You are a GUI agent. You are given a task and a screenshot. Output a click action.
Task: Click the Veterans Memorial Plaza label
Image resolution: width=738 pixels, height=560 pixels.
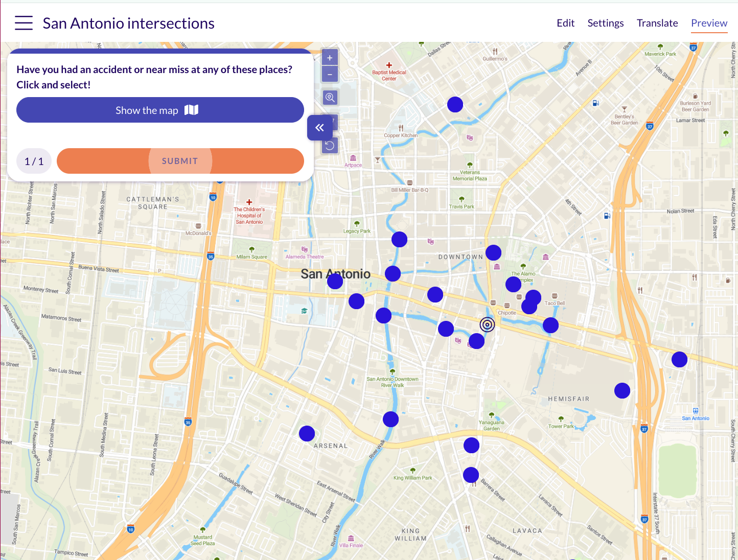point(470,176)
